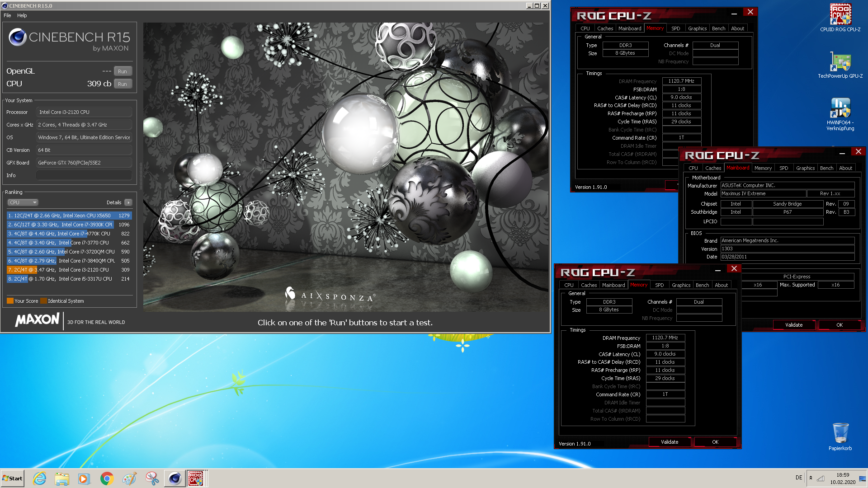Select highlighted ranking row Intel Core i3-2120
This screenshot has height=488, width=868.
[69, 270]
